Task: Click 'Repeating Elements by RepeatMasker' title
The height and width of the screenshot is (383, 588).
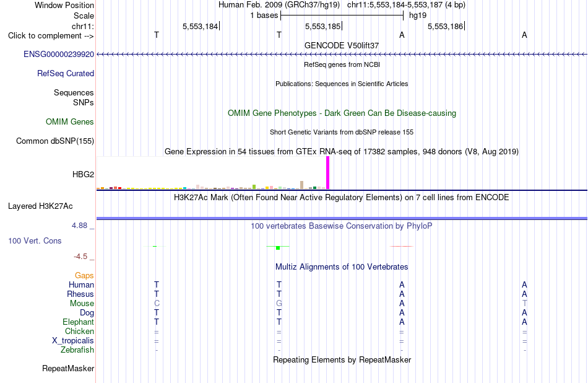Action: (342, 360)
